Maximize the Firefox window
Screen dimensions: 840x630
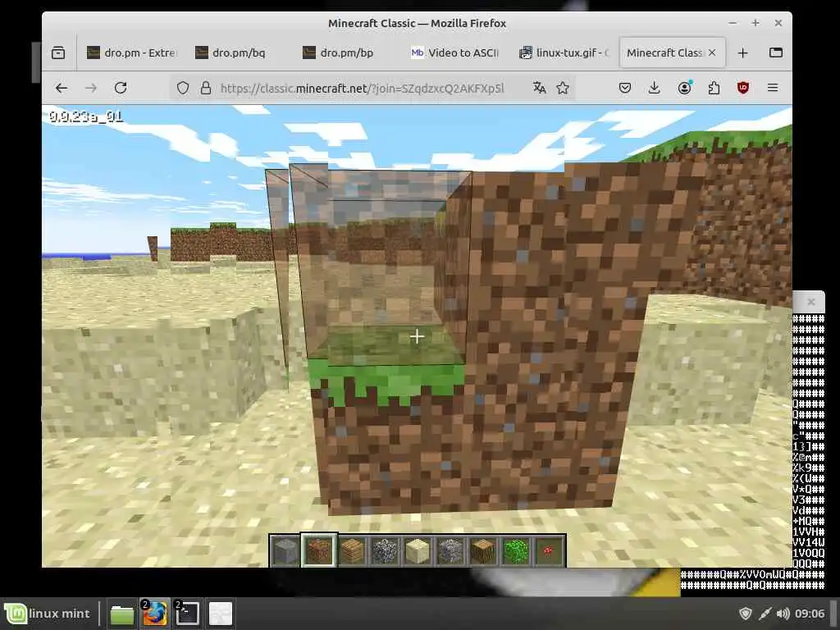(756, 23)
